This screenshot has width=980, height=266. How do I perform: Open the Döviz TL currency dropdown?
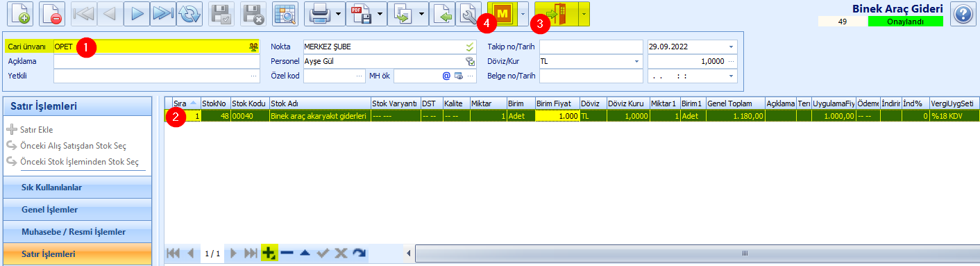click(x=636, y=61)
